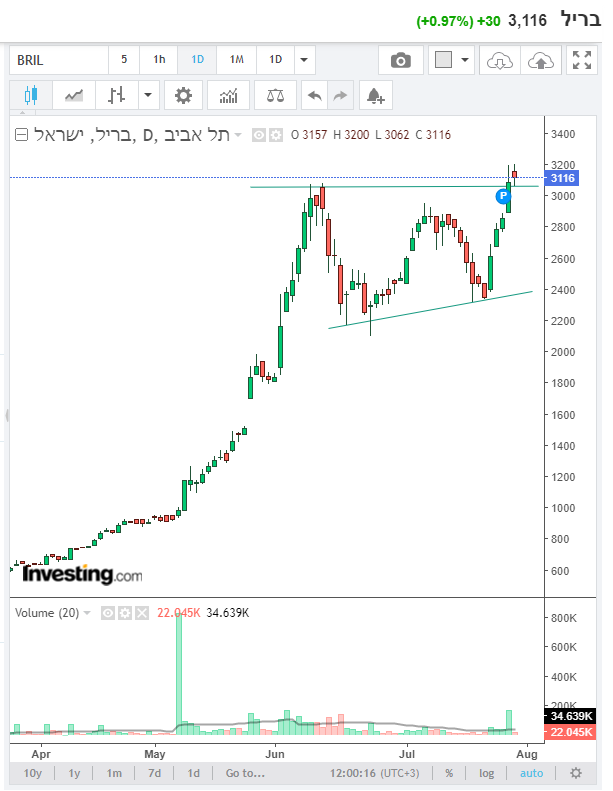Image resolution: width=613 pixels, height=791 pixels.
Task: Click the 3116 current price label
Action: point(562,178)
